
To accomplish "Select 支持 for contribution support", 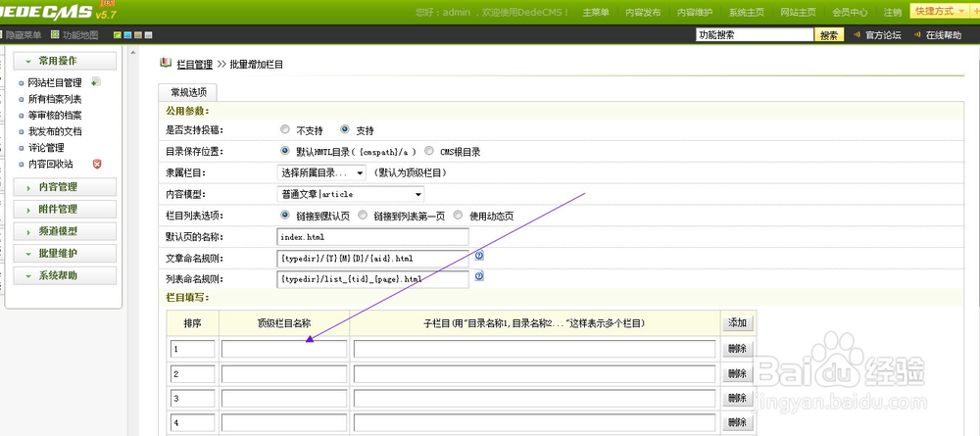I will point(345,130).
